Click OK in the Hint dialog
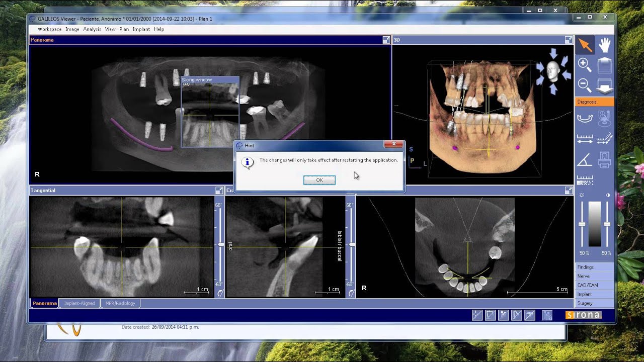 pos(319,180)
